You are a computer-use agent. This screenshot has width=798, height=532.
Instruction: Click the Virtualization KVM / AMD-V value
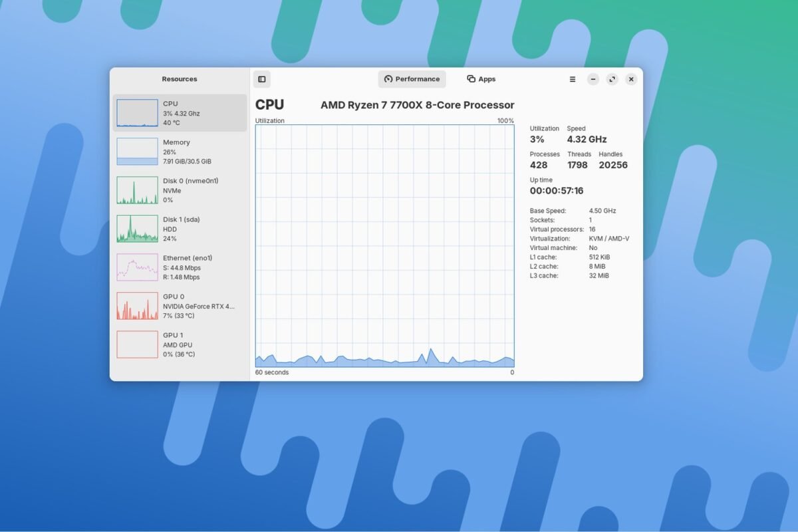pyautogui.click(x=609, y=239)
